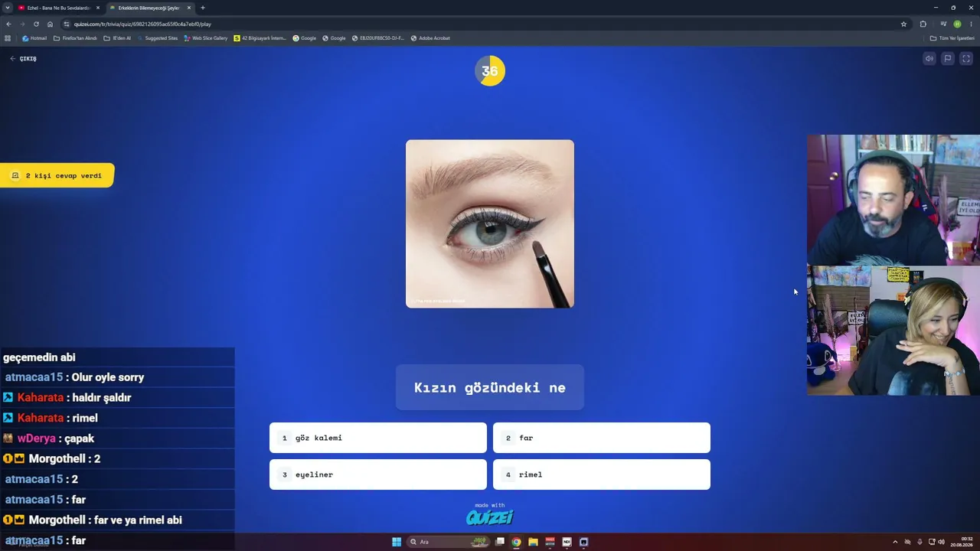Switch the quiz to fullscreen mode
980x551 pixels.
pyautogui.click(x=966, y=59)
